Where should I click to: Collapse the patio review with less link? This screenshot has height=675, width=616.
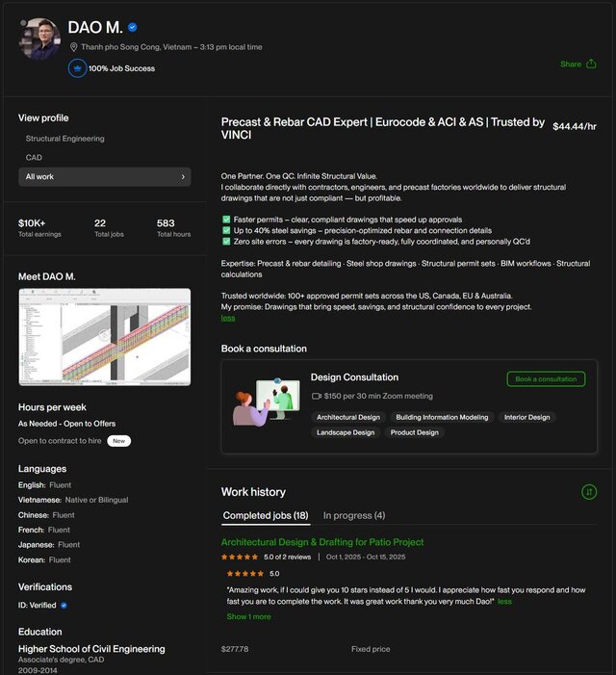coord(504,602)
